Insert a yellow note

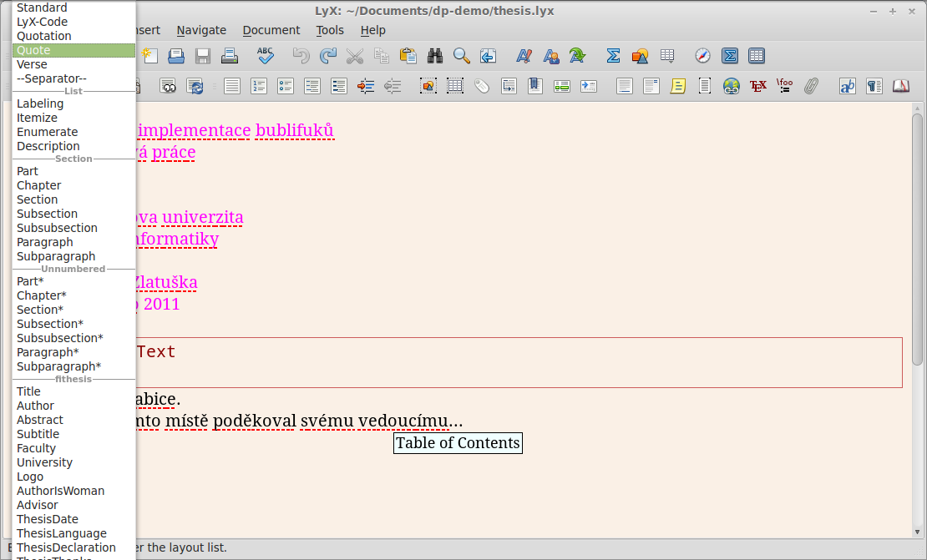coord(677,86)
